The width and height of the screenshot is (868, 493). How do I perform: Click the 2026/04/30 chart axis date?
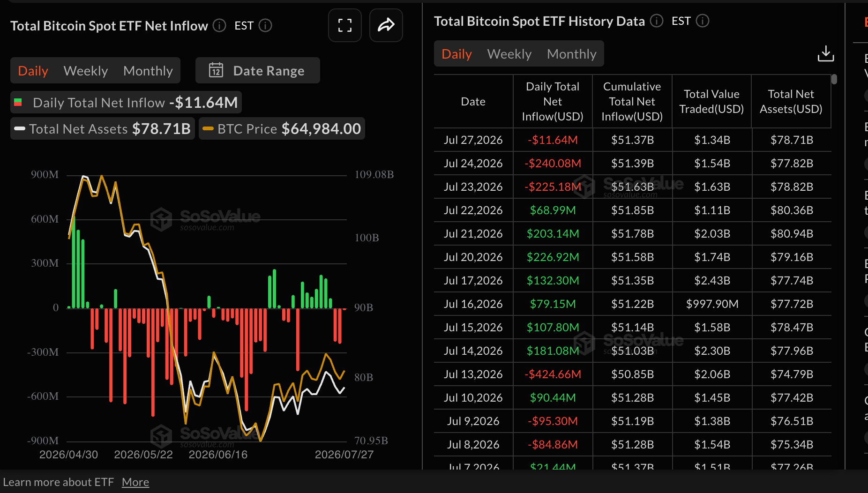tap(68, 455)
